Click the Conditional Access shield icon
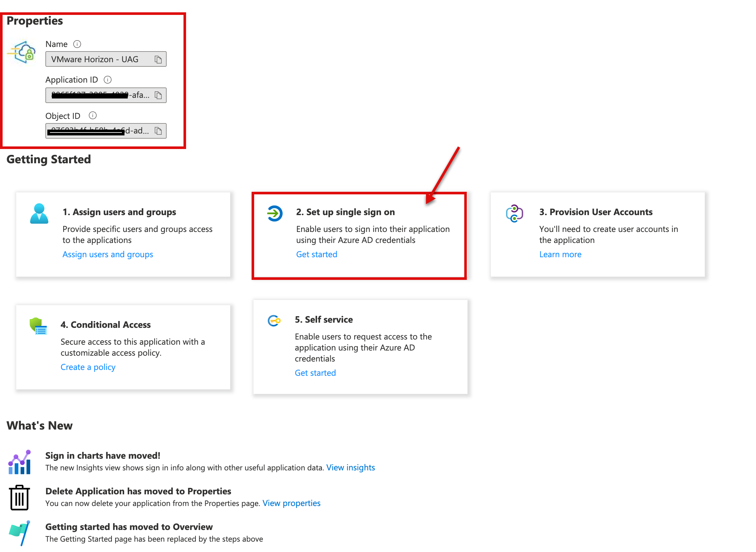The width and height of the screenshot is (756, 552). (x=38, y=327)
